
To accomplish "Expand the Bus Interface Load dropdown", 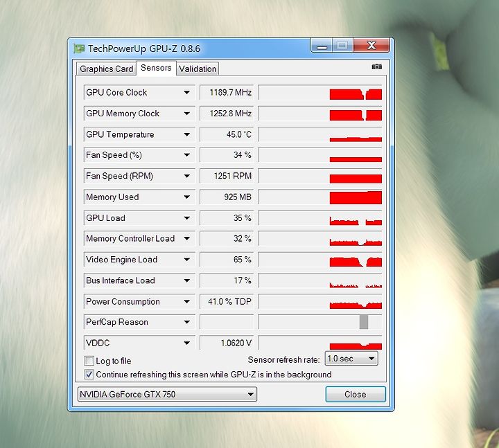I will pyautogui.click(x=187, y=280).
